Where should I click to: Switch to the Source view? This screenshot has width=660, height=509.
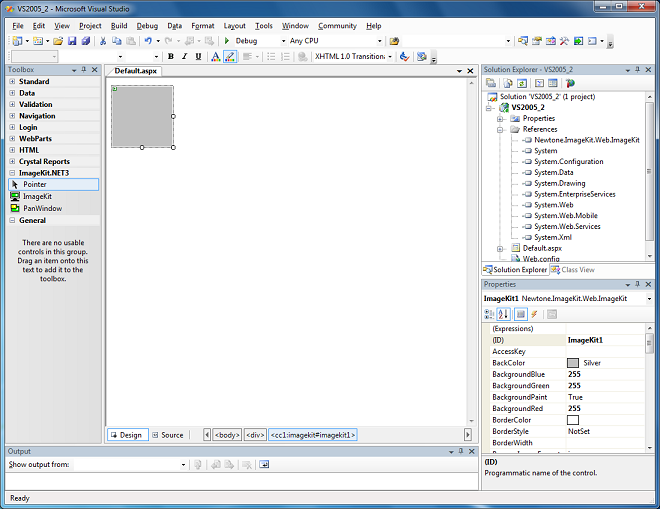click(x=168, y=435)
